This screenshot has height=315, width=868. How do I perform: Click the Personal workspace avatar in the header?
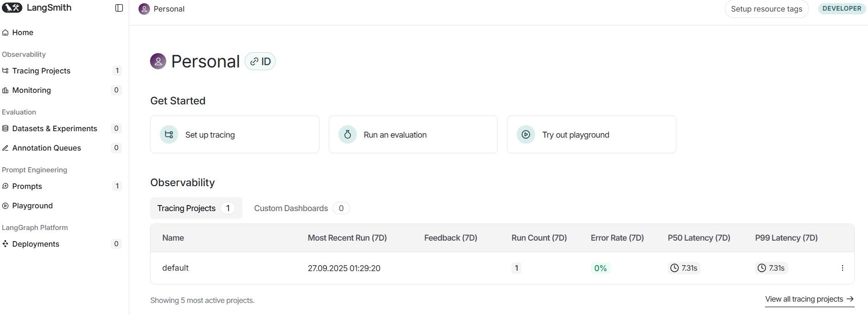[x=144, y=9]
